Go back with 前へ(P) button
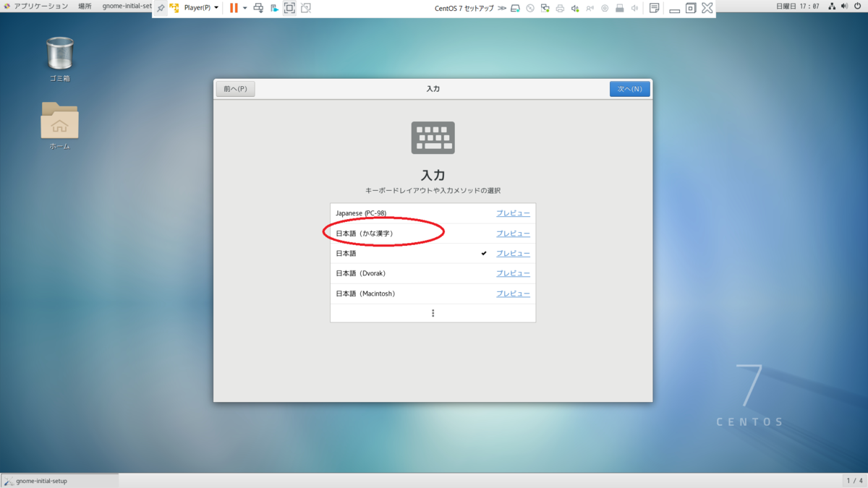This screenshot has height=488, width=868. (236, 89)
